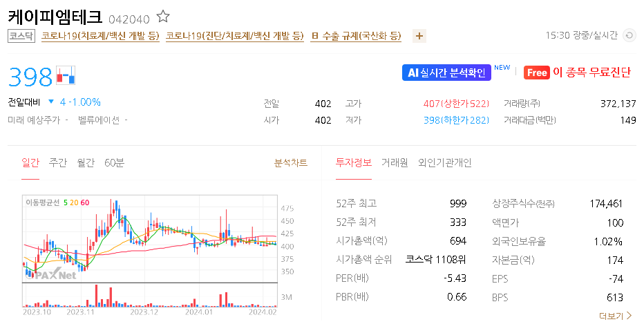The image size is (644, 333).
Task: Click the volume bar chart below the price chart
Action: click(150, 295)
